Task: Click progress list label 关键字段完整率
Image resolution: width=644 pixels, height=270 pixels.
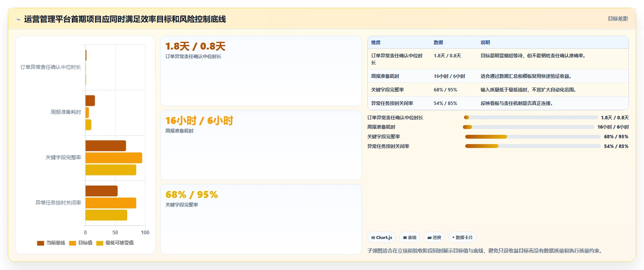Action: 384,137
